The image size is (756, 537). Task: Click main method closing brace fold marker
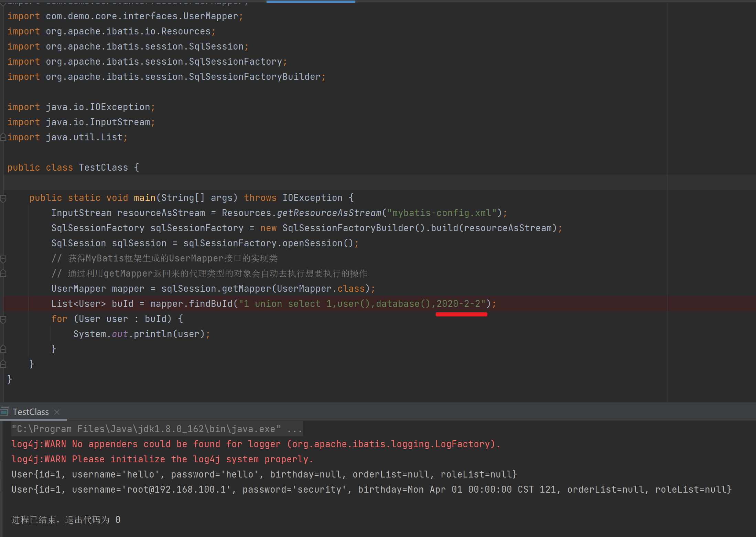coord(3,364)
